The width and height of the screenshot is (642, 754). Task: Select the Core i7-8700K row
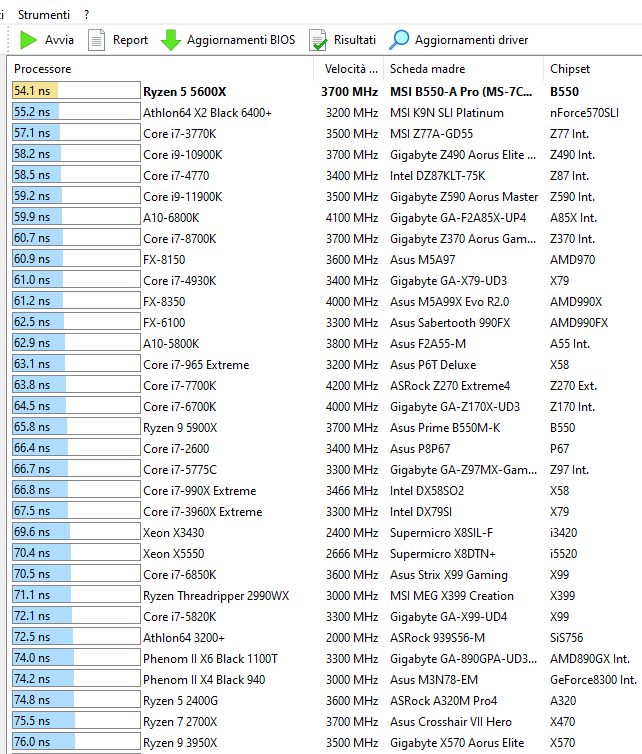326,239
